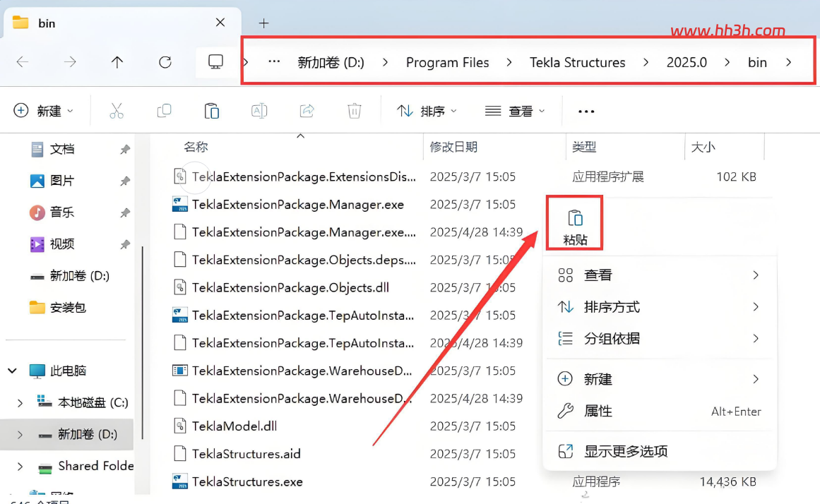Click the Share icon in toolbar
Screen dimensions: 820x504
click(307, 111)
